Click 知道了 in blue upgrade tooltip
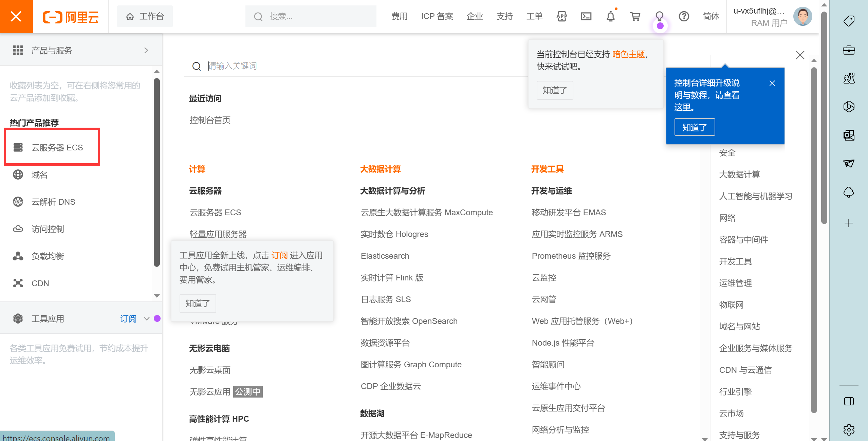The image size is (868, 441). pos(695,127)
